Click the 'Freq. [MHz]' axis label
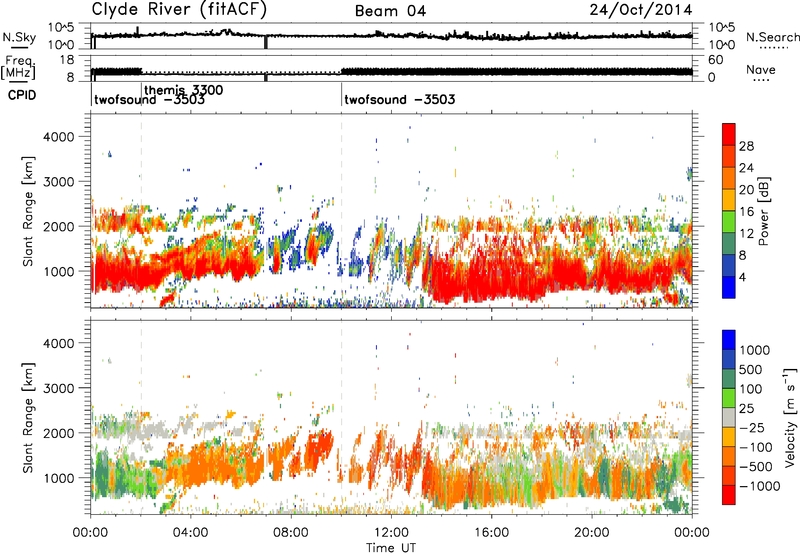The height and width of the screenshot is (554, 800). [19, 67]
